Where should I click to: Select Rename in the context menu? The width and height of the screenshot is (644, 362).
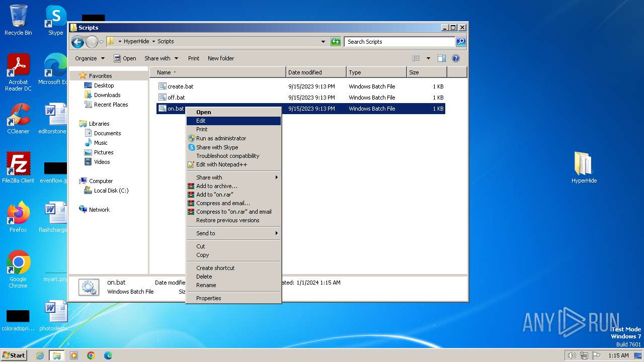pos(233,285)
